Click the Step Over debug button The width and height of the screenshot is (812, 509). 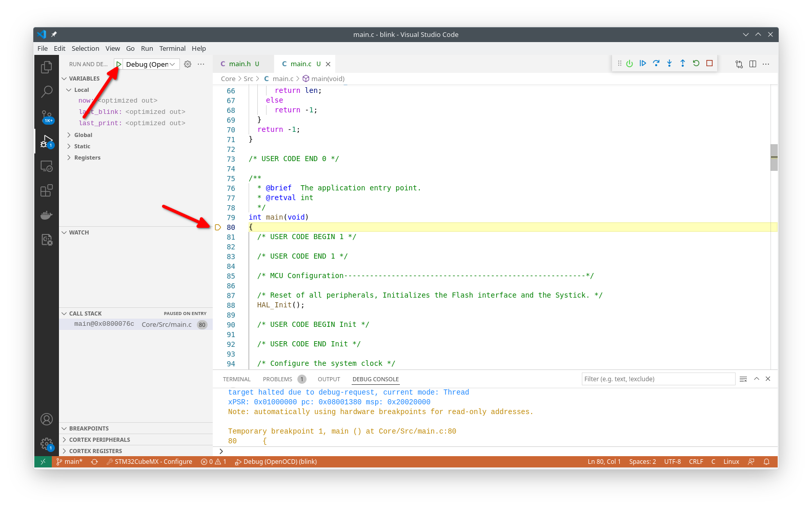tap(656, 64)
